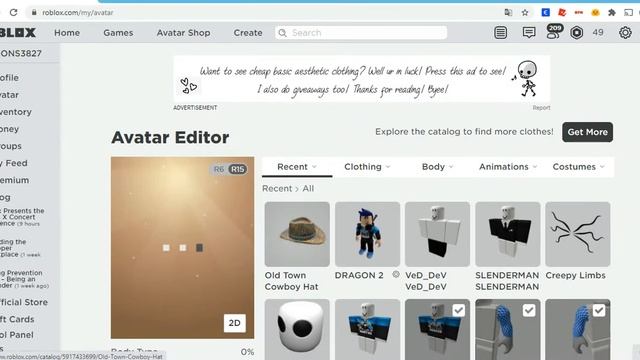The width and height of the screenshot is (640, 360).
Task: Click the cast media icon in browser toolbar
Action: [628, 13]
